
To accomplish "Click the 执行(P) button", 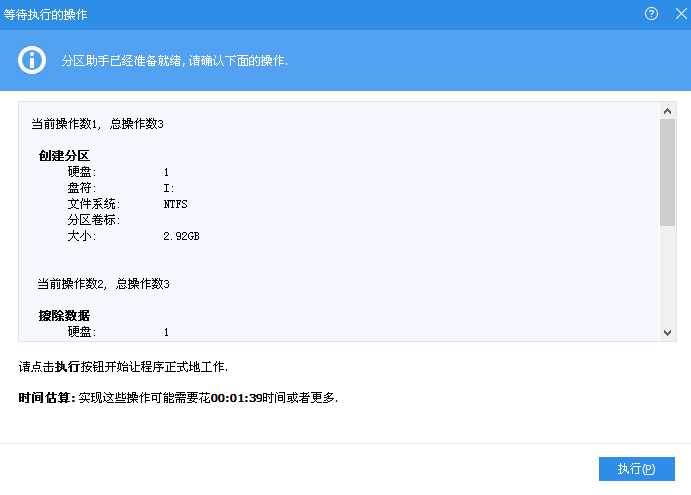I will (636, 469).
